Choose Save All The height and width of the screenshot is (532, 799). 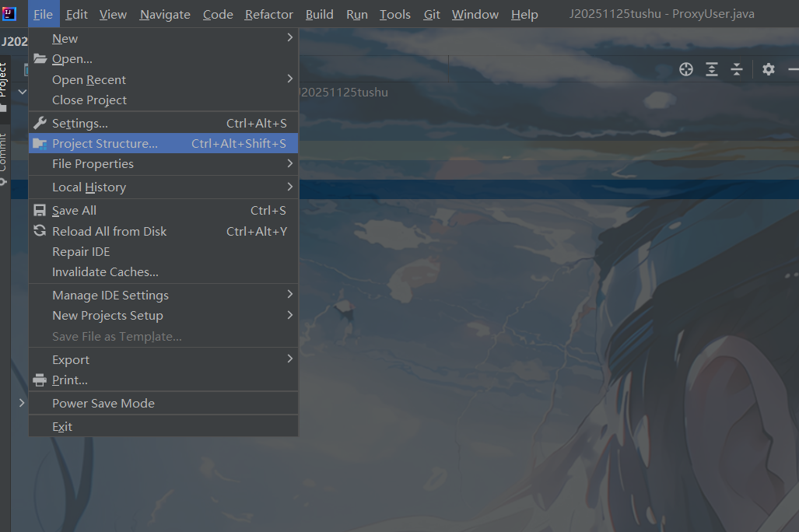163,211
